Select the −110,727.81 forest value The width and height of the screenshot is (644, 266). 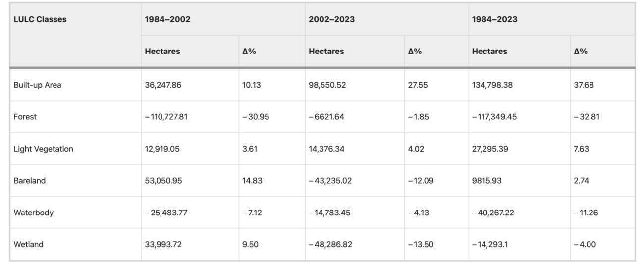pos(166,116)
